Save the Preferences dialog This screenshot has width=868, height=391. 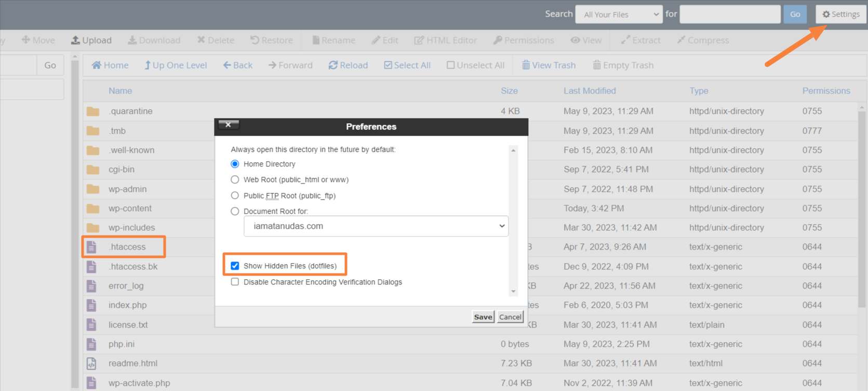(x=483, y=317)
